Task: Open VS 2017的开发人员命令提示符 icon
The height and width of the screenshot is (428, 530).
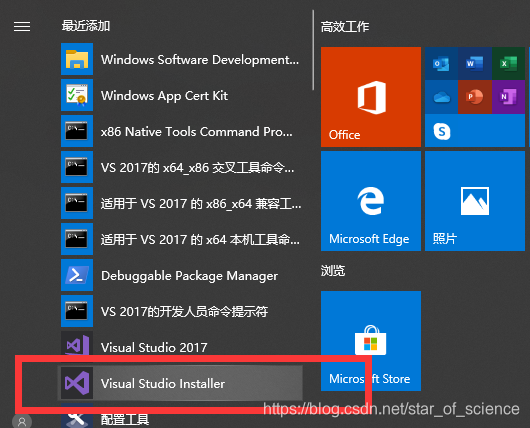Action: (x=77, y=311)
